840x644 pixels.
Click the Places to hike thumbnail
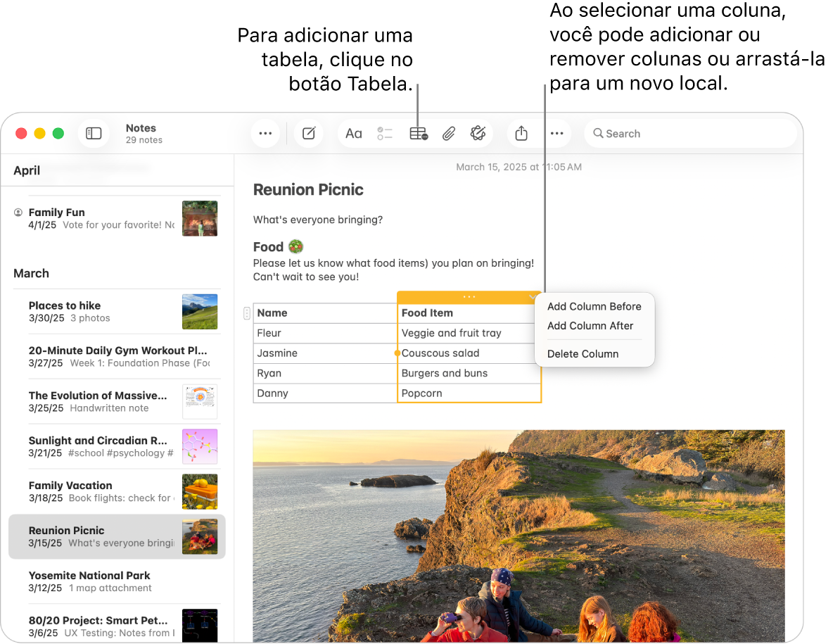click(x=200, y=312)
